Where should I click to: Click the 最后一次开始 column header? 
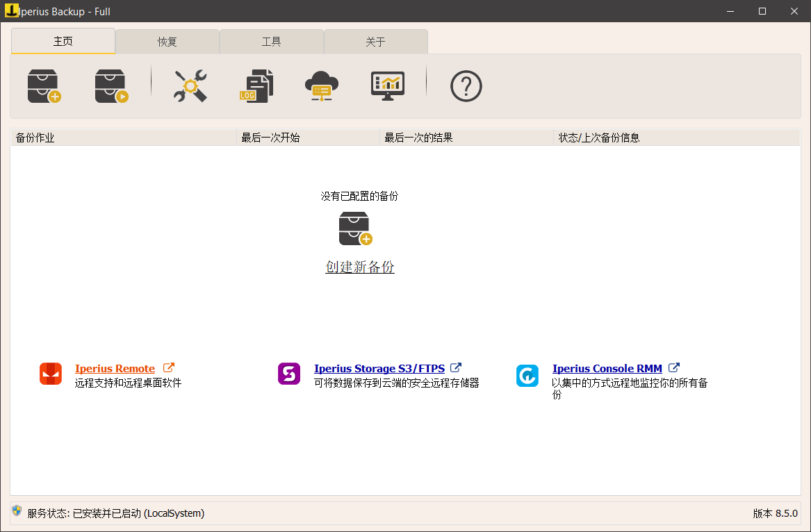[309, 138]
